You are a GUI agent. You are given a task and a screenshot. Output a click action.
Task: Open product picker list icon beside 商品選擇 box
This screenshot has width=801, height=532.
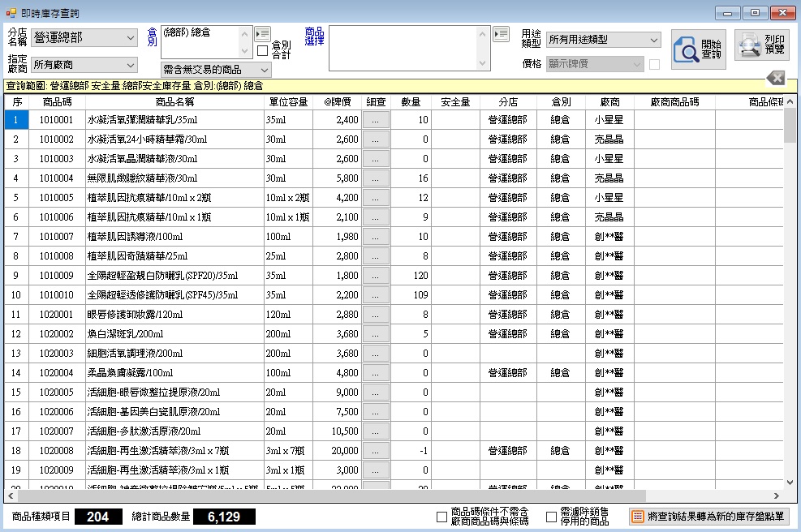pos(502,33)
